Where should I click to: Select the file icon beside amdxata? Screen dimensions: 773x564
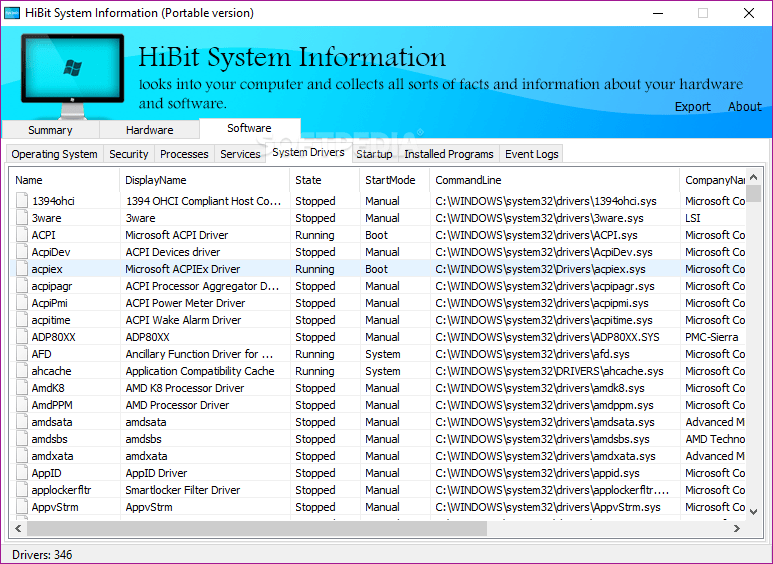22,456
